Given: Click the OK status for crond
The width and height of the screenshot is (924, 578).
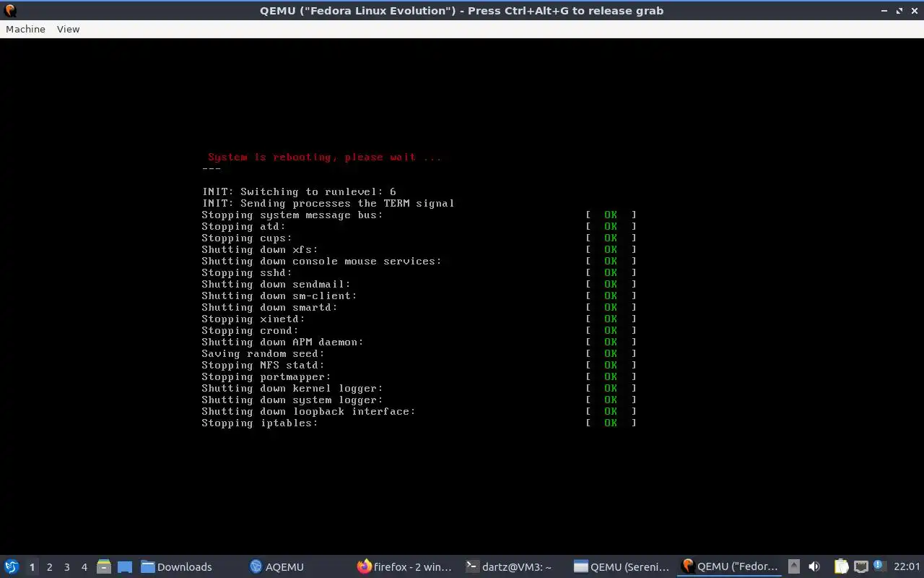Looking at the screenshot, I should (611, 330).
